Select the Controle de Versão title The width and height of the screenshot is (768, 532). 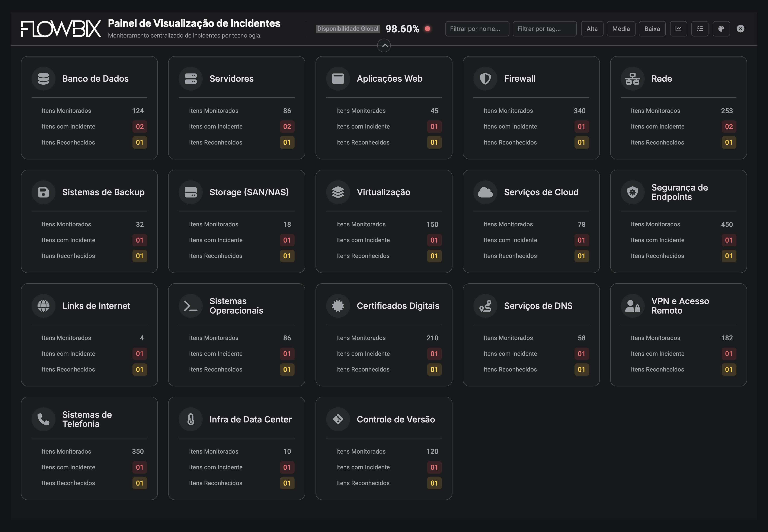tap(396, 419)
